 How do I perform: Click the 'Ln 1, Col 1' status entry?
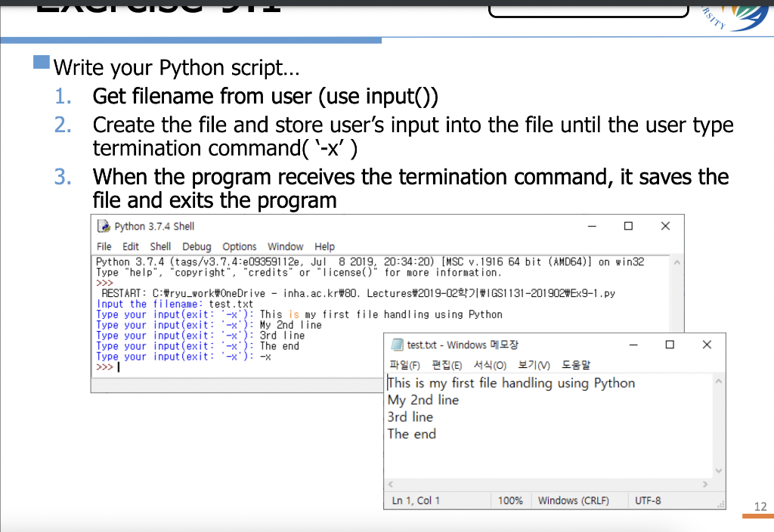[416, 500]
